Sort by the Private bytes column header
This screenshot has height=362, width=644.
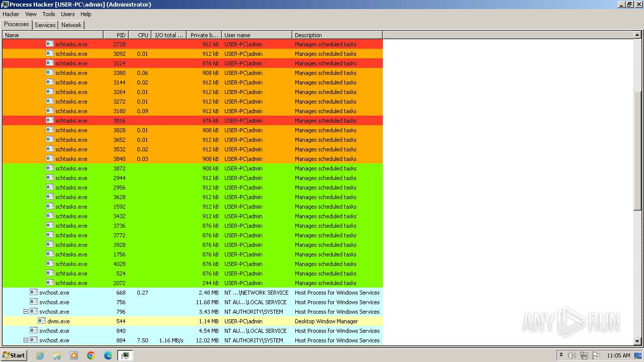click(204, 35)
